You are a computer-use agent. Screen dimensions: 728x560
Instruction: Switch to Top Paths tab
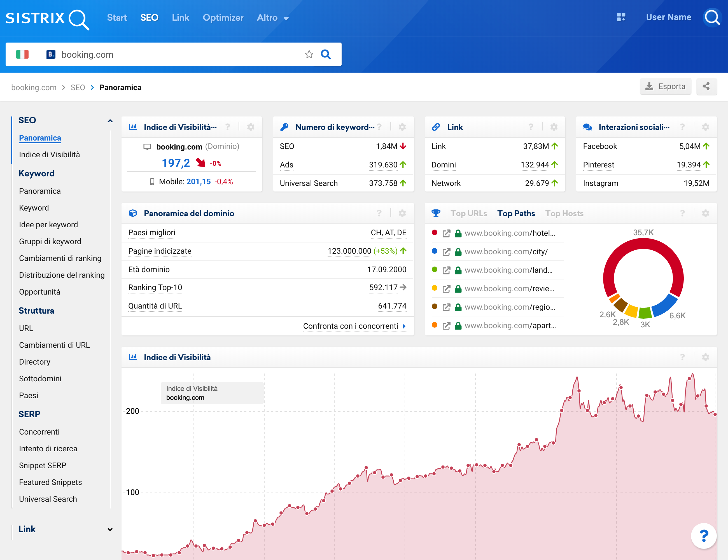tap(516, 213)
